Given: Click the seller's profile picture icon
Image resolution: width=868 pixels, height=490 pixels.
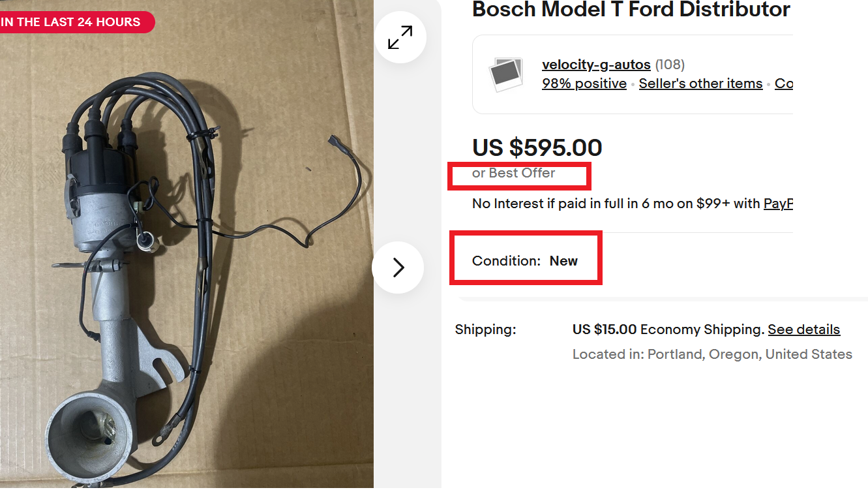Looking at the screenshot, I should tap(506, 74).
